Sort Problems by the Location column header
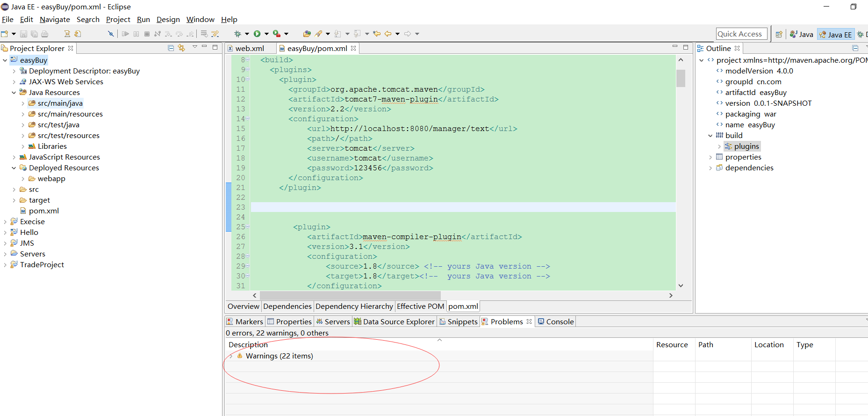This screenshot has height=416, width=868. (772, 345)
